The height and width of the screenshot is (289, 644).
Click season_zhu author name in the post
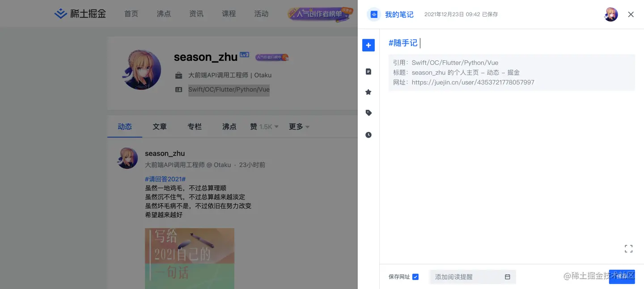165,153
